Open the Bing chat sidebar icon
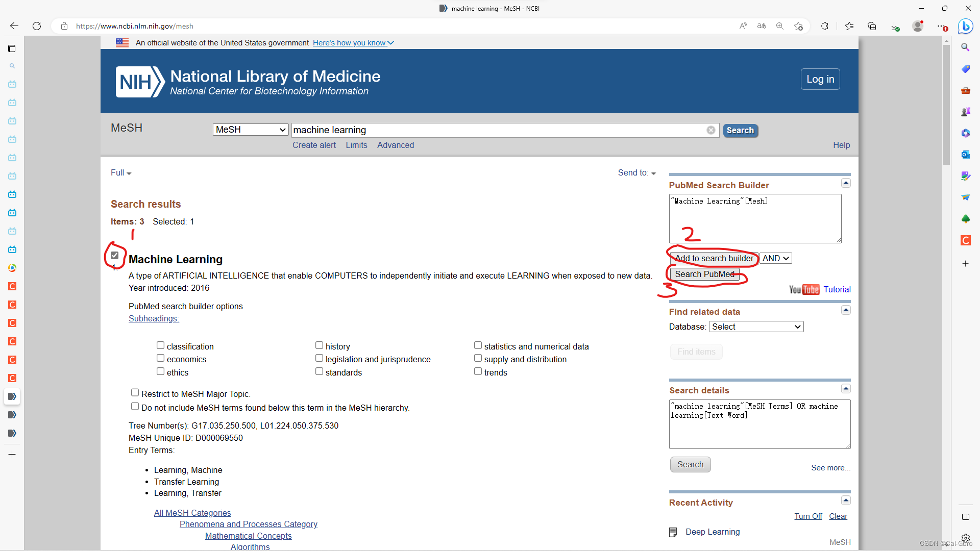 tap(965, 26)
